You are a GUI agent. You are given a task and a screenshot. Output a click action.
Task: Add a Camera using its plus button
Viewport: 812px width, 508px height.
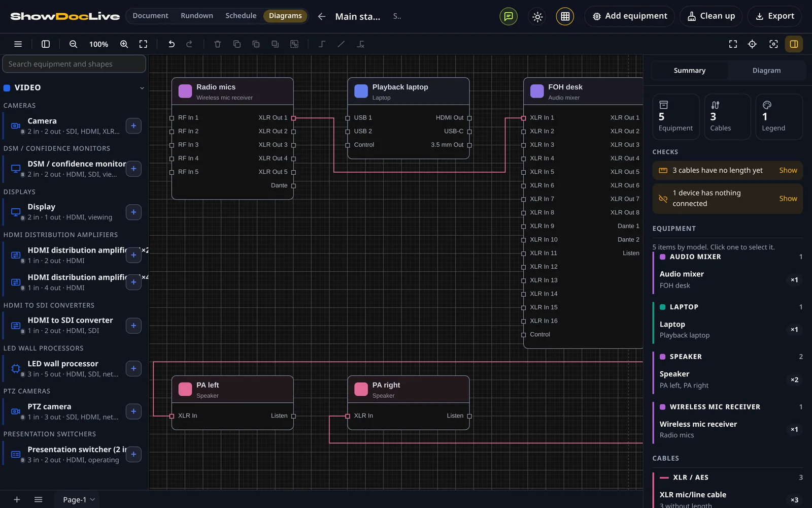[133, 125]
